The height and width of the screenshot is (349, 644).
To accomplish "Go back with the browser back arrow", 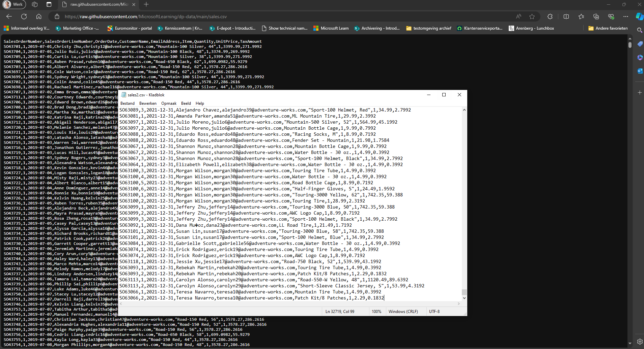I will (x=9, y=17).
